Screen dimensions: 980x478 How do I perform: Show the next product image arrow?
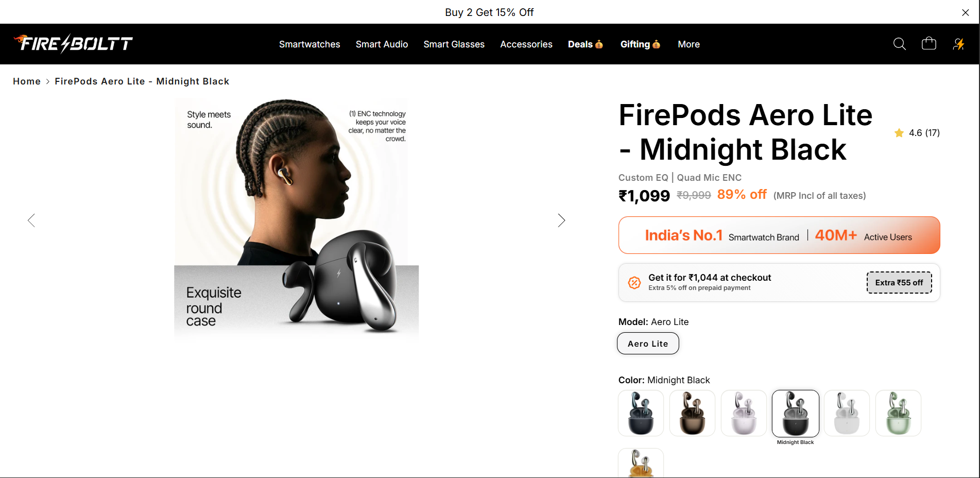(x=561, y=220)
